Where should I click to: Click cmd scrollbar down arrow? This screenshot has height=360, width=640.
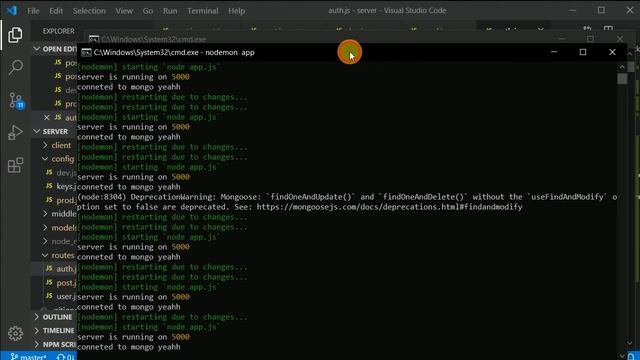[622, 356]
